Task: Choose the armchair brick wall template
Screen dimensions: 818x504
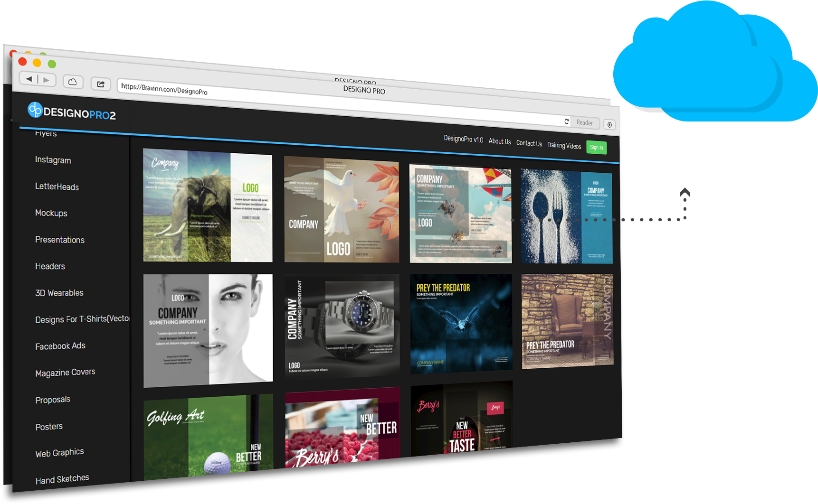Action: click(567, 321)
